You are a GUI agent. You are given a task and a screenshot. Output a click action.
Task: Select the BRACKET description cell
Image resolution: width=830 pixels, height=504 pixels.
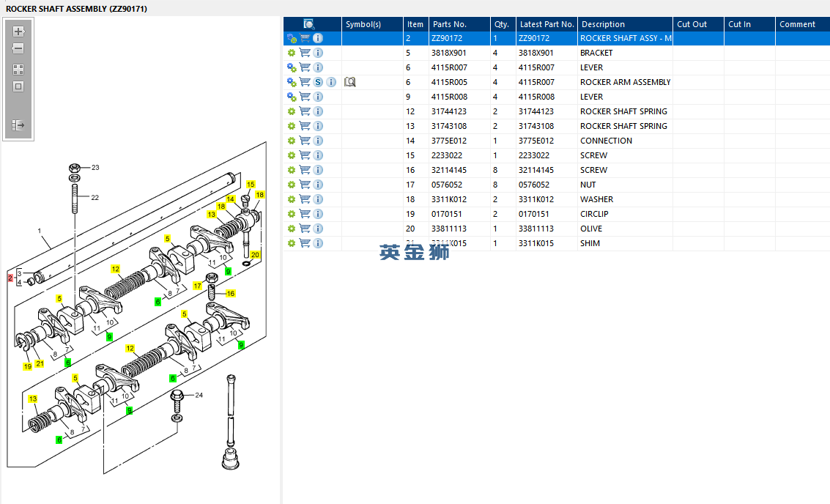tap(625, 53)
